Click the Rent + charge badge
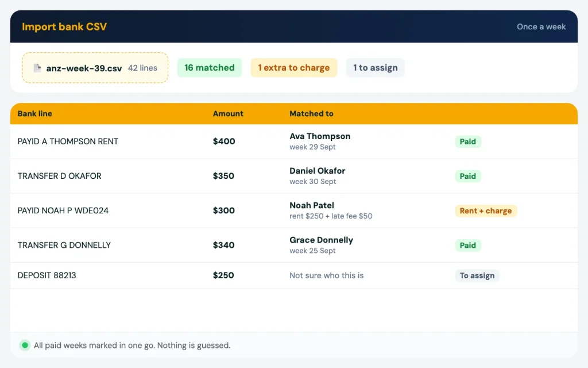 coord(486,210)
